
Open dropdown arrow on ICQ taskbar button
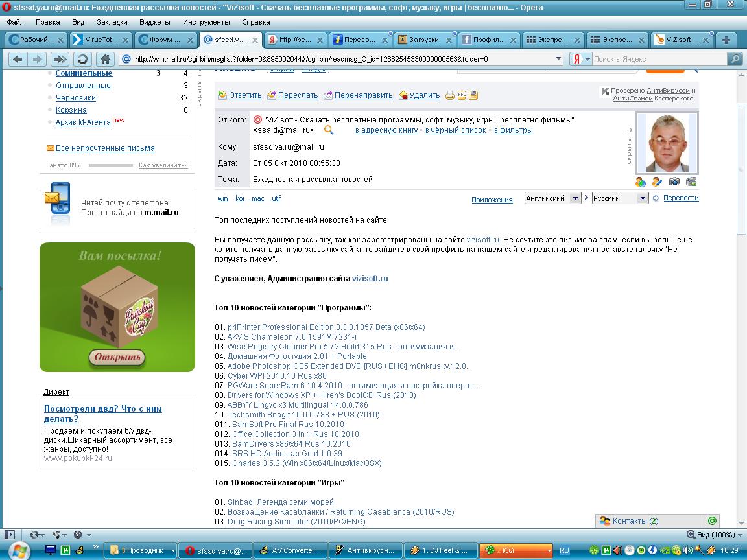pyautogui.click(x=549, y=550)
